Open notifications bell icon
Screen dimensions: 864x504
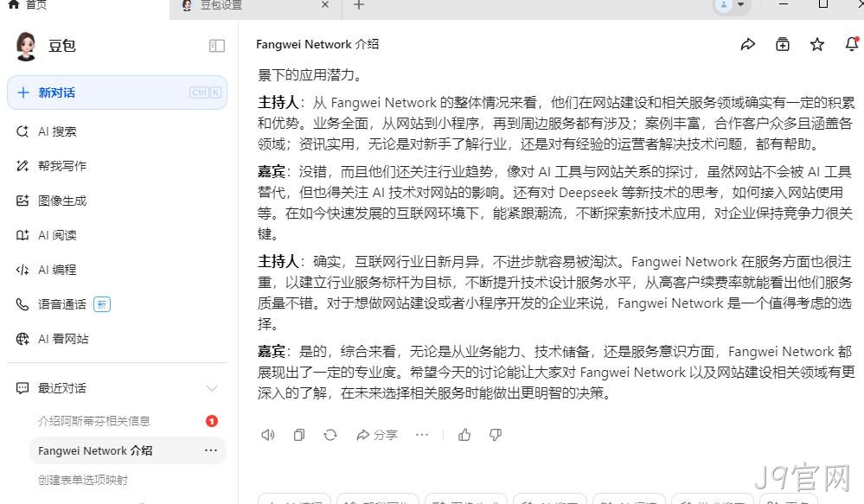tap(852, 44)
